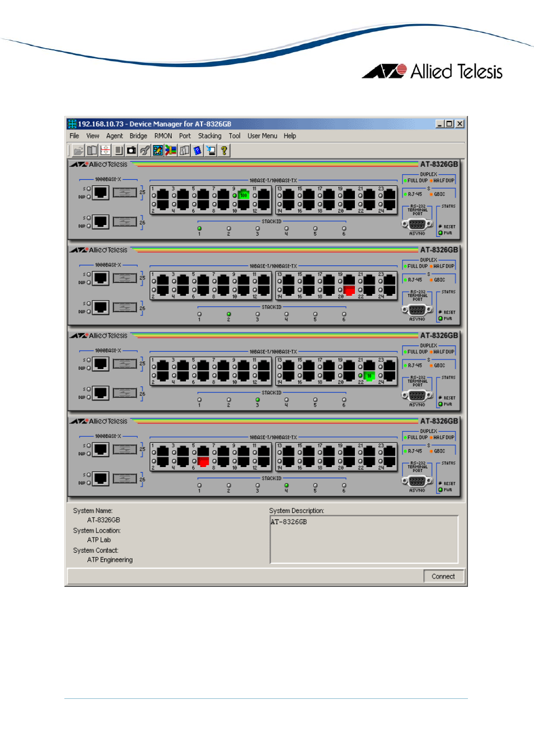This screenshot has height=756, width=534.
Task: Select port 3 on stack unit 1
Action: pyautogui.click(x=183, y=195)
